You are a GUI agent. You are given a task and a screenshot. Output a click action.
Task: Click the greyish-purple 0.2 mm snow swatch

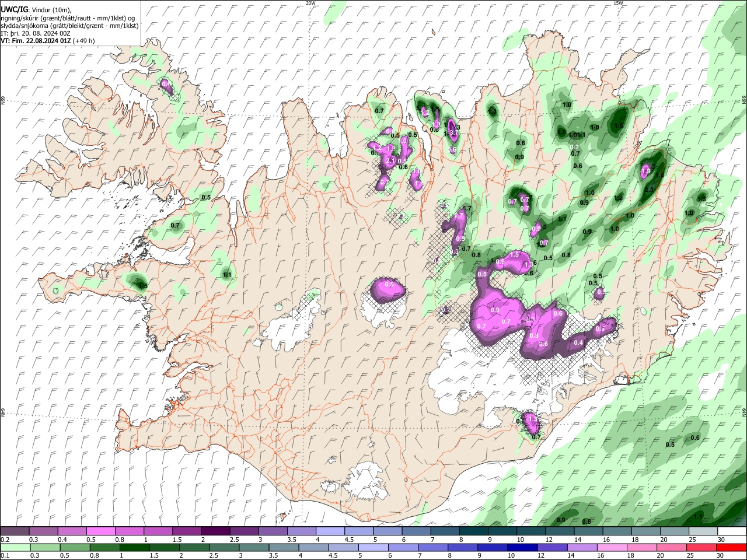point(15,531)
